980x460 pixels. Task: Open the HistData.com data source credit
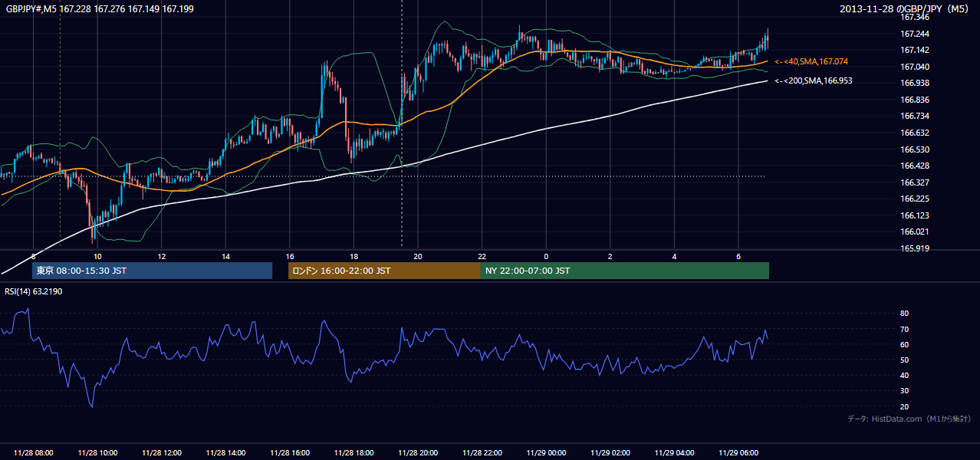tap(909, 419)
